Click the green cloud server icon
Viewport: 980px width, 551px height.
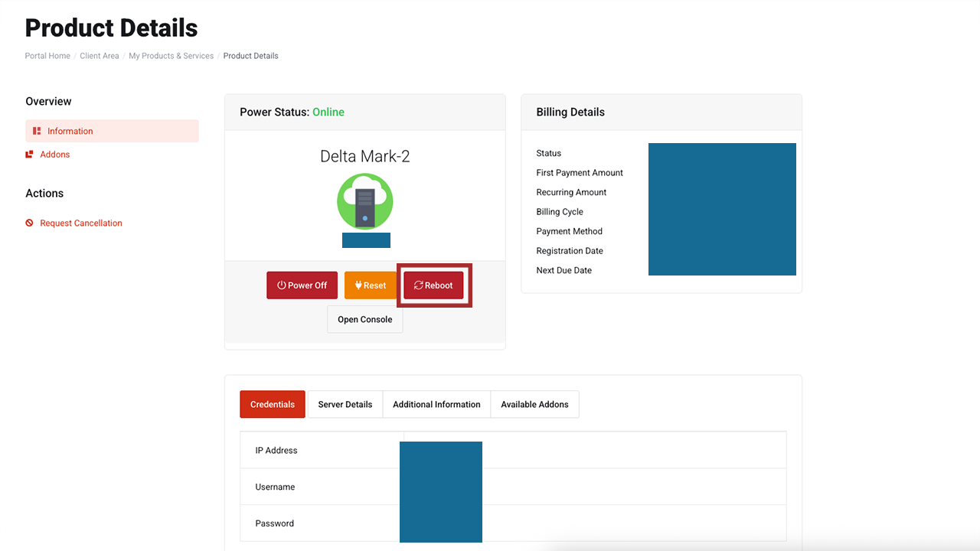click(365, 201)
